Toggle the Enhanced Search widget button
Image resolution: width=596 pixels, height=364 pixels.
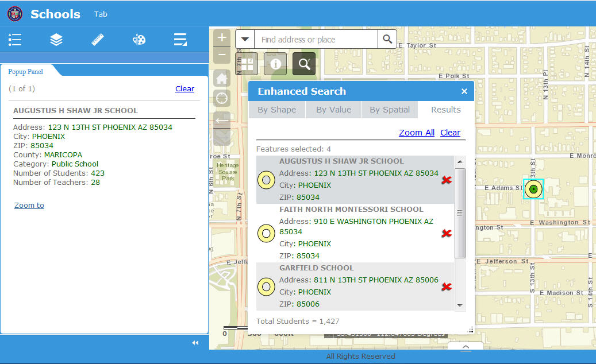(304, 63)
